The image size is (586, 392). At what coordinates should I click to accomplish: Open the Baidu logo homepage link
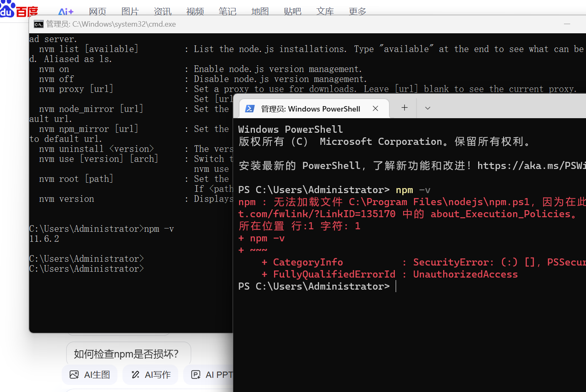point(19,9)
